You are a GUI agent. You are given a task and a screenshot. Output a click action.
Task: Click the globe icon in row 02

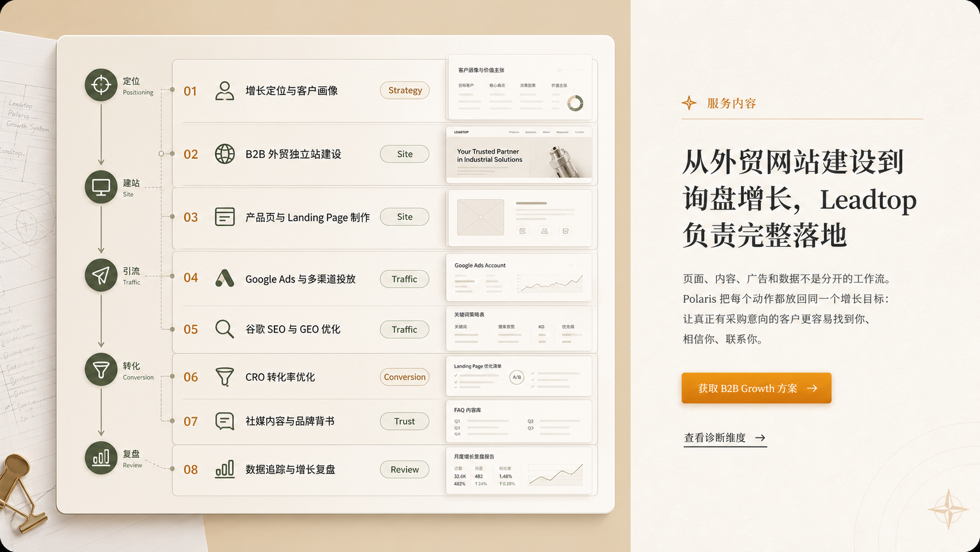[x=224, y=154]
